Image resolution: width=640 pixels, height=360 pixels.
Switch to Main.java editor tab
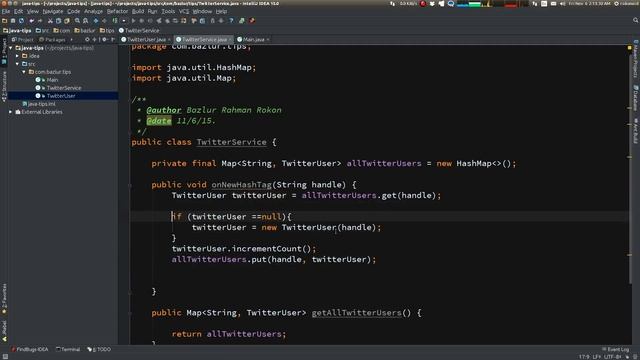point(253,40)
